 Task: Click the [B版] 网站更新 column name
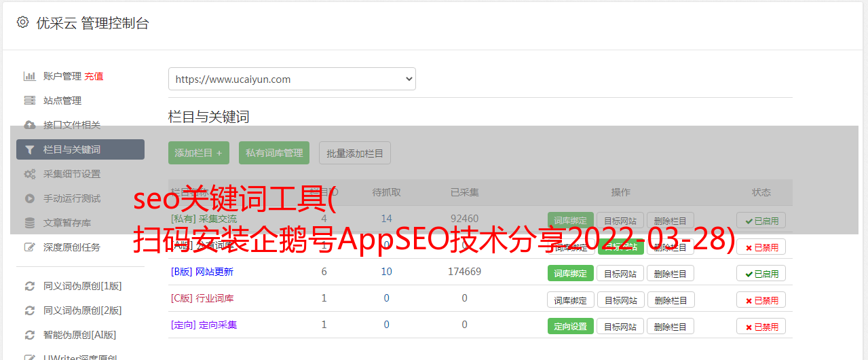tap(202, 272)
